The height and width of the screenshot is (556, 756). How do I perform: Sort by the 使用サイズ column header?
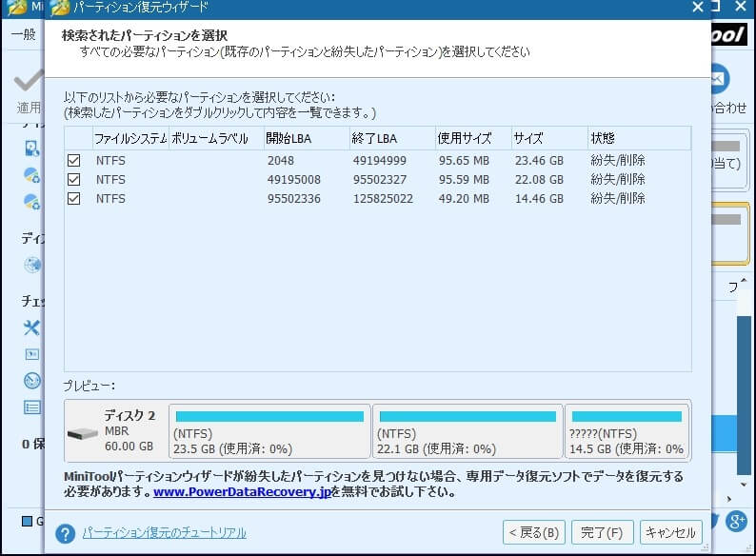(x=473, y=138)
